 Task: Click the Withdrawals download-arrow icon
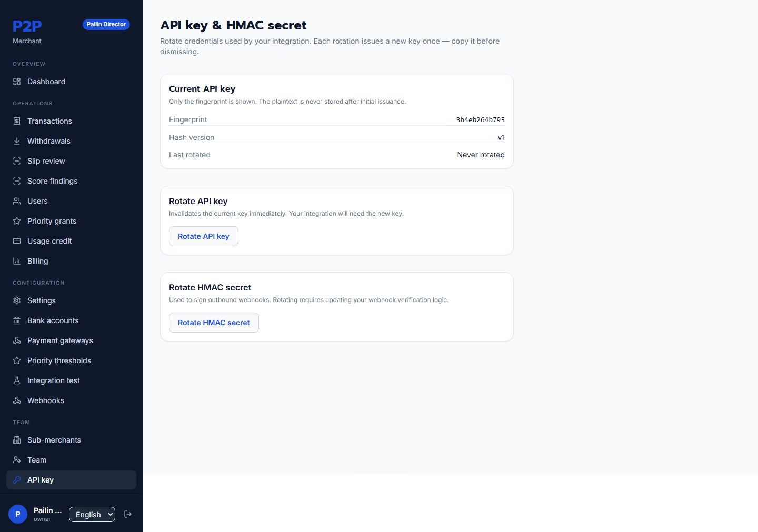(x=17, y=141)
